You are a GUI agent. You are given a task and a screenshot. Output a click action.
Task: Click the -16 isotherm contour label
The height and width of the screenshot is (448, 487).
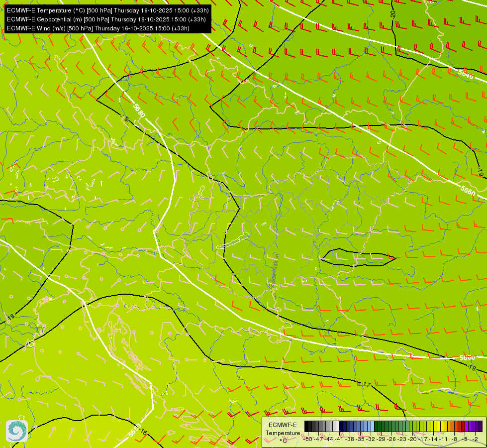(143, 432)
